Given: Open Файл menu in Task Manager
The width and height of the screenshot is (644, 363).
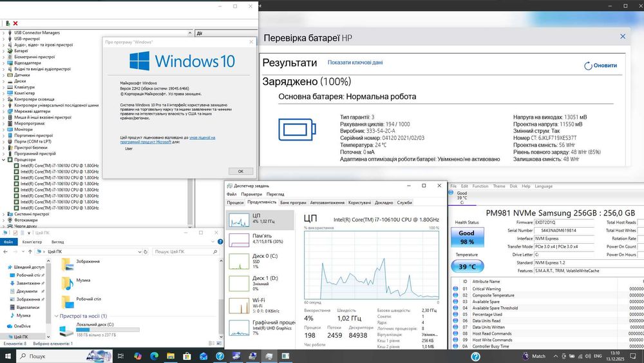Looking at the screenshot, I should 232,194.
